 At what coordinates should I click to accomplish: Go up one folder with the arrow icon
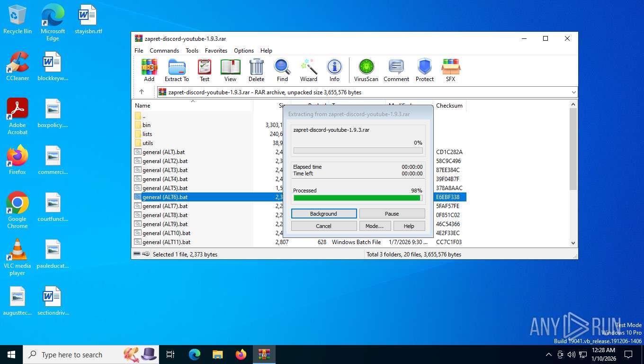click(141, 92)
